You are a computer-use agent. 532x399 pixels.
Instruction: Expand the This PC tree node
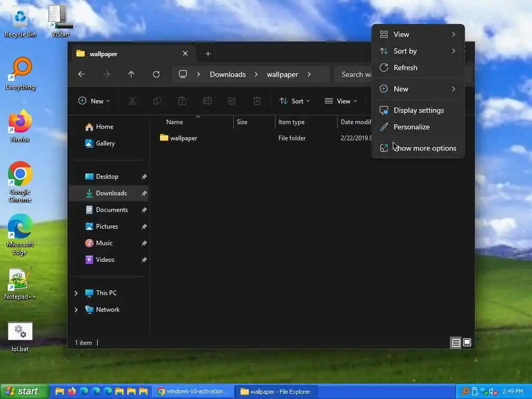pyautogui.click(x=76, y=293)
